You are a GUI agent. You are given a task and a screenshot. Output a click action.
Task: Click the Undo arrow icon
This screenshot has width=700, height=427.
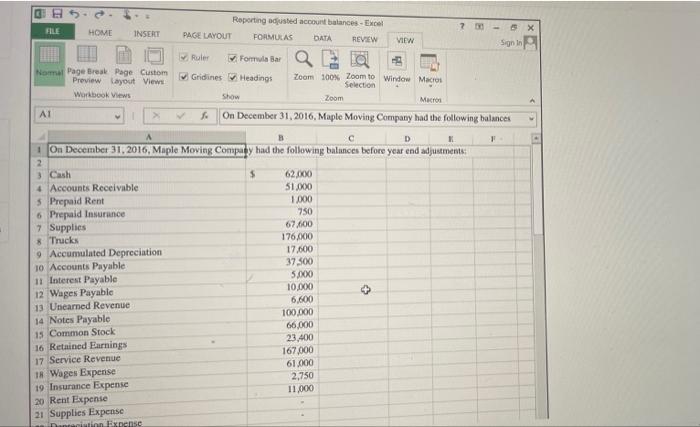[x=74, y=14]
